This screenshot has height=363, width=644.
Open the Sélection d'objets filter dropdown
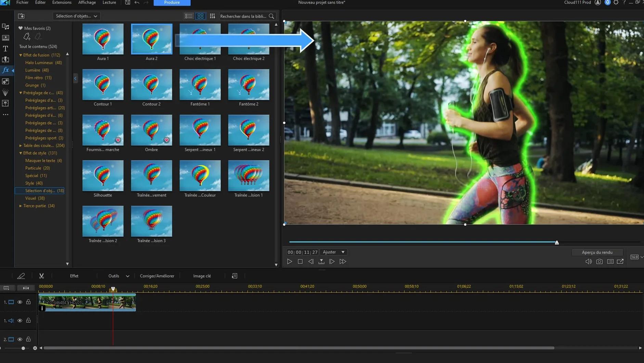point(76,16)
